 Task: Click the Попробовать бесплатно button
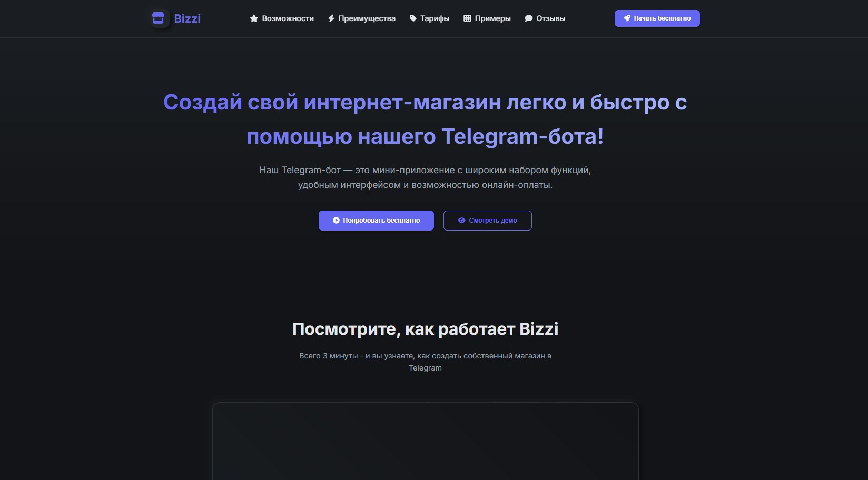pos(376,221)
